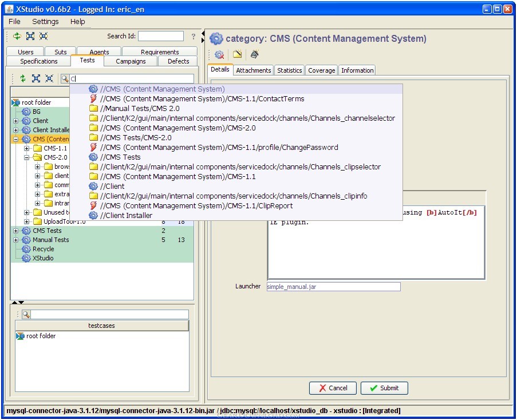
Task: Click root folder icon in testcases panel
Action: (21, 336)
